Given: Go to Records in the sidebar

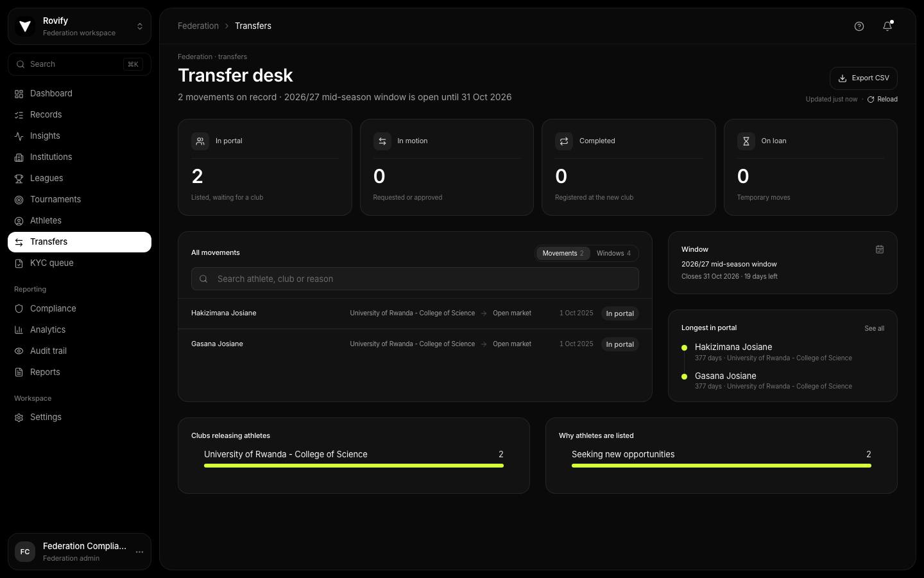Looking at the screenshot, I should (80, 115).
